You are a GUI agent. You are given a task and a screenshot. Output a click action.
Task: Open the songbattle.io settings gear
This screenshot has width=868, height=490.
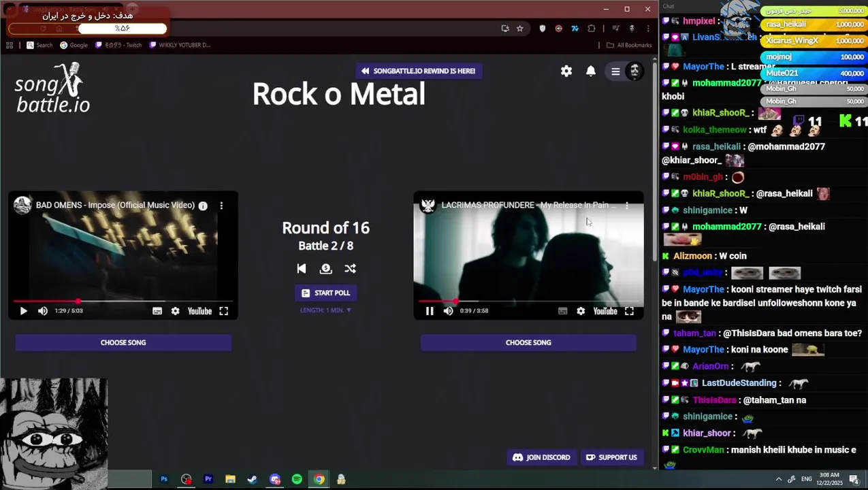coord(566,71)
